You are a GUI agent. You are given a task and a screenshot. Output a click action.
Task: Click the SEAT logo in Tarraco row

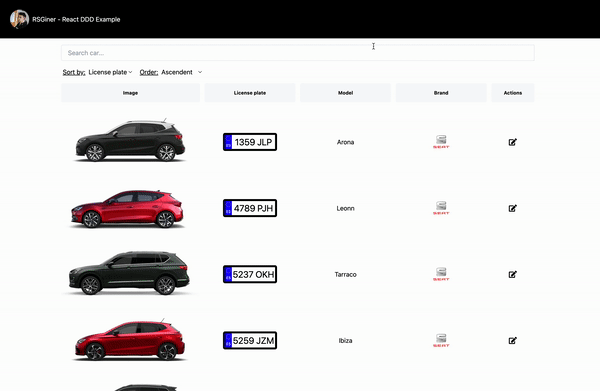pyautogui.click(x=441, y=274)
